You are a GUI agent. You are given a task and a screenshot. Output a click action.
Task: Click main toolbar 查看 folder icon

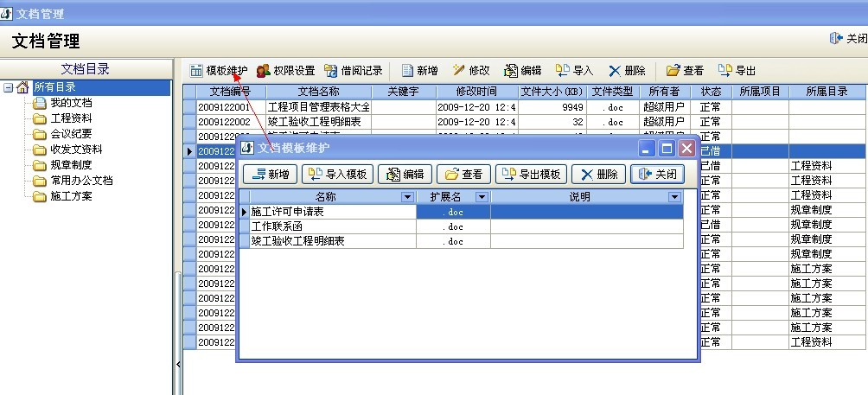[673, 71]
